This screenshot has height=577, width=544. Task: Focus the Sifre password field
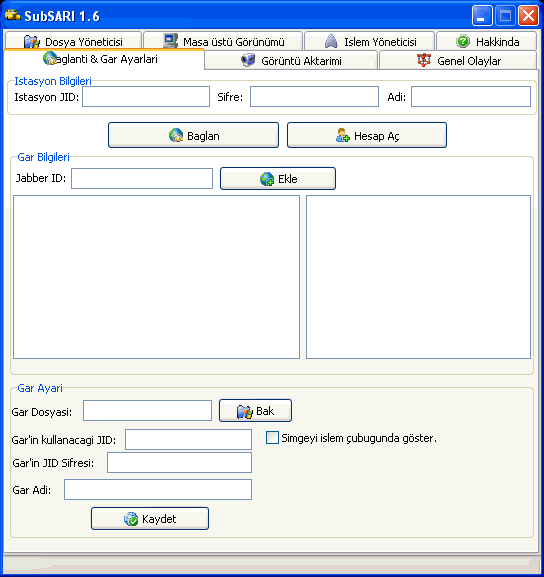click(314, 96)
